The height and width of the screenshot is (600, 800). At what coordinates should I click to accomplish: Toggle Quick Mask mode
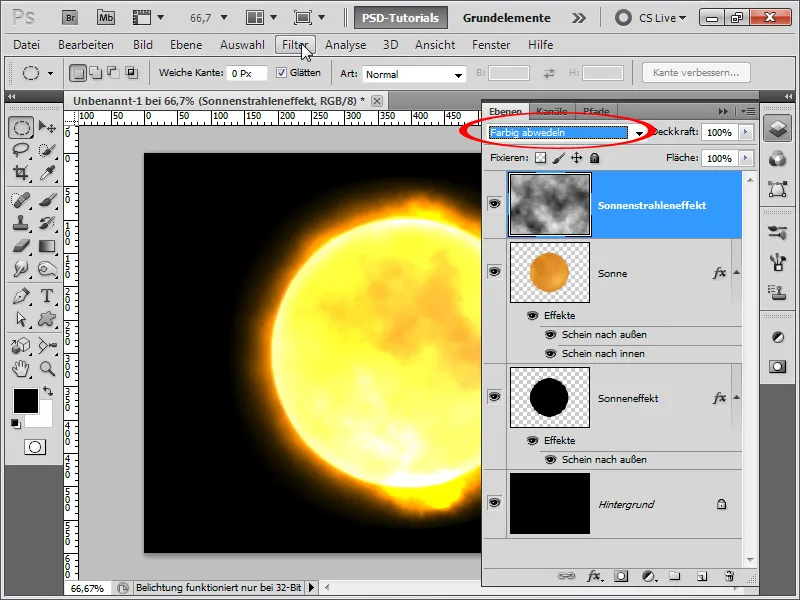(35, 447)
